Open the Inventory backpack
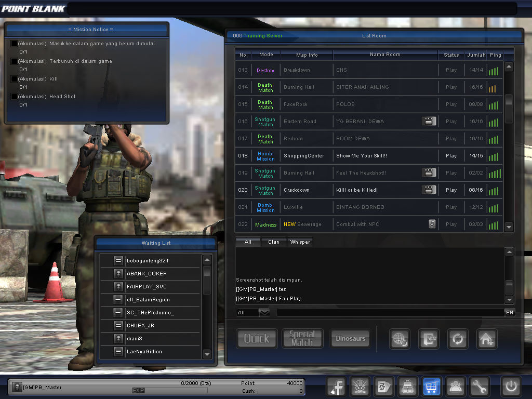 pos(408,387)
